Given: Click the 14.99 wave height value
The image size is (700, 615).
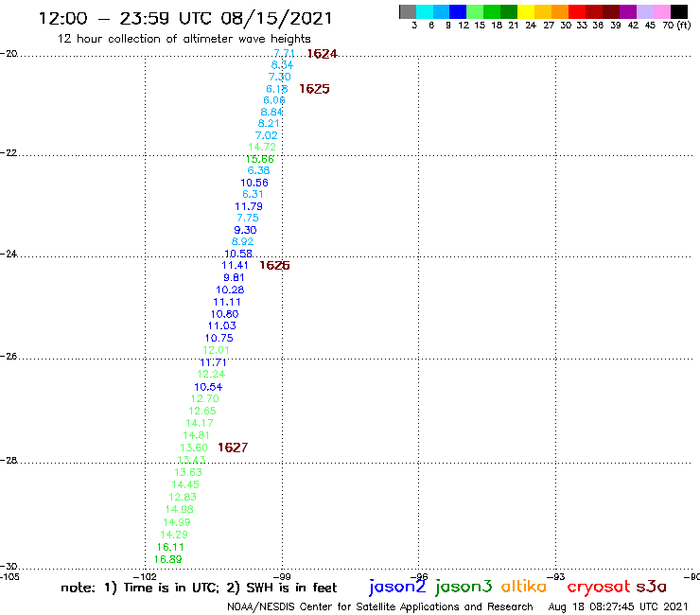Looking at the screenshot, I should click(x=177, y=522).
